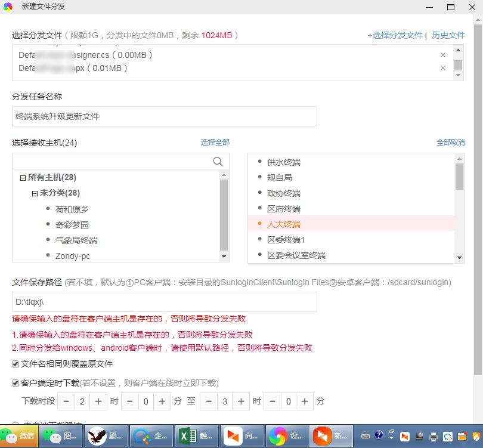Image resolution: width=483 pixels, height=448 pixels.
Task: Open second WeChat window 图... in taskbar
Action: [61, 435]
